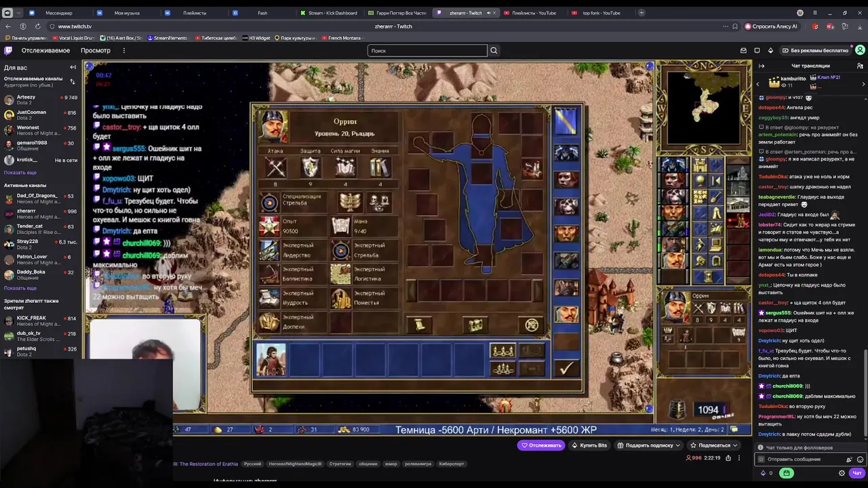Click the chat panel scrollbar
Image resolution: width=868 pixels, height=488 pixels.
pos(865,393)
